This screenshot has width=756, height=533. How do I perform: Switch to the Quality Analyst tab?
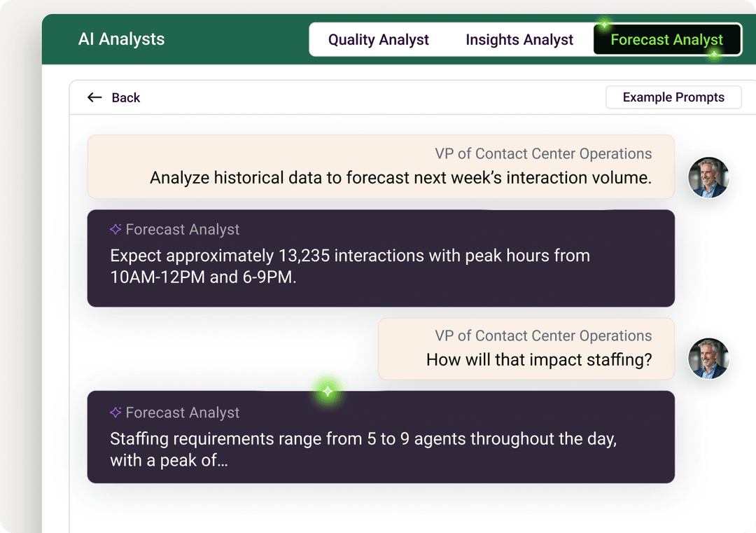tap(379, 39)
